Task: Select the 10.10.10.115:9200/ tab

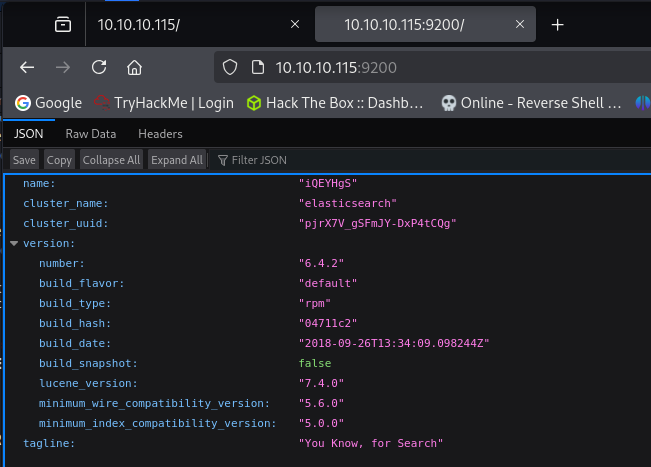Action: point(425,24)
